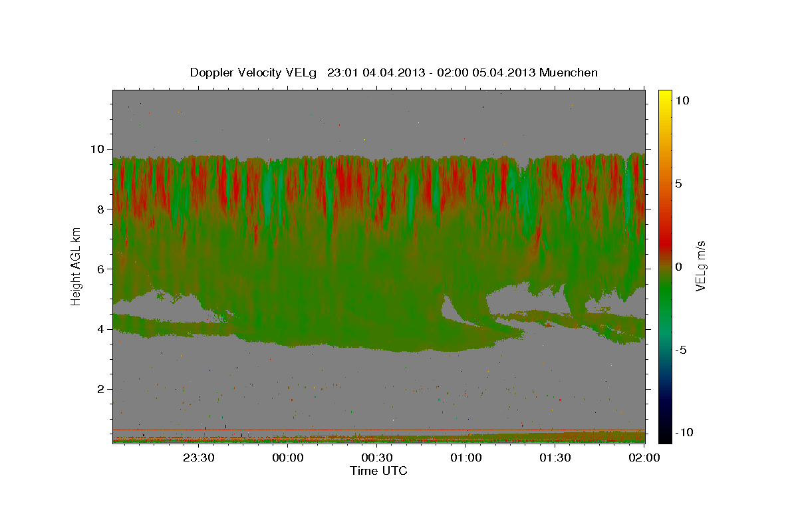Click the 02:00 time tick label
This screenshot has height=532, width=798.
[x=644, y=458]
